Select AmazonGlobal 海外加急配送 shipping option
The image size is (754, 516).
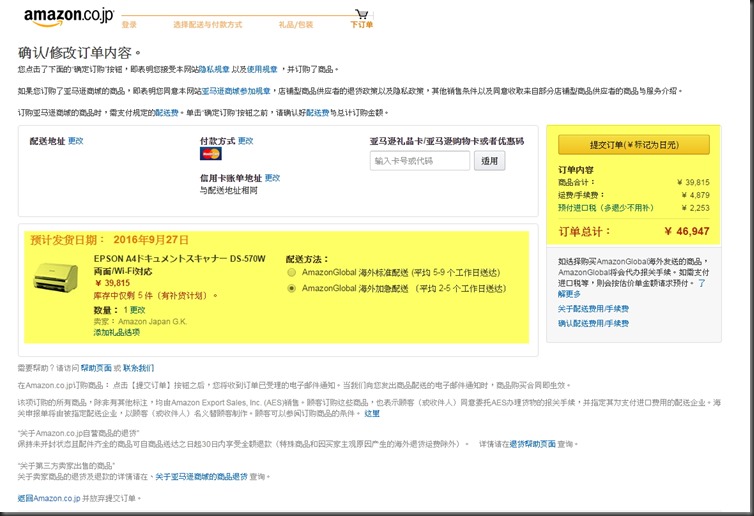pyautogui.click(x=291, y=288)
